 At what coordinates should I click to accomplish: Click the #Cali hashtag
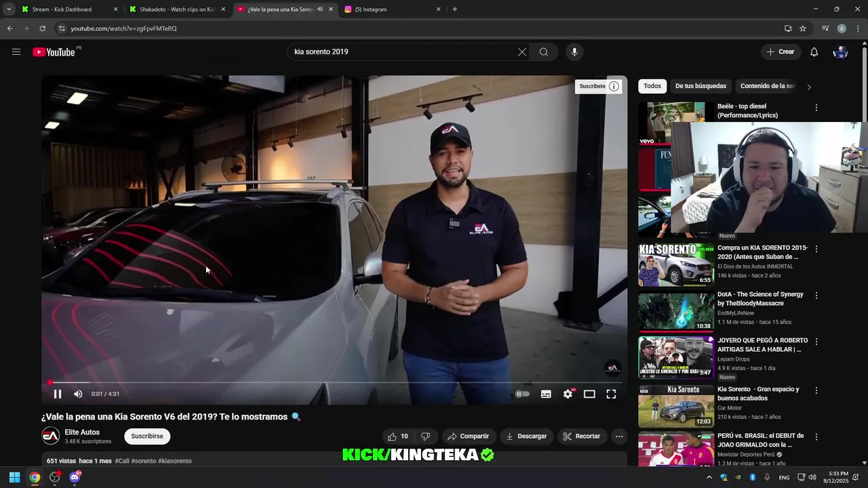(122, 461)
